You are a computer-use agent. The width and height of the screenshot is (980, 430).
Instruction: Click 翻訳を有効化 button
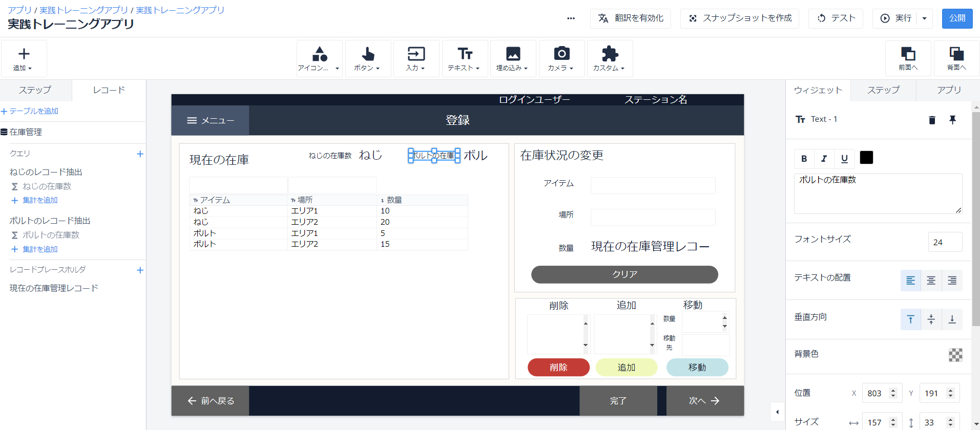click(x=631, y=18)
